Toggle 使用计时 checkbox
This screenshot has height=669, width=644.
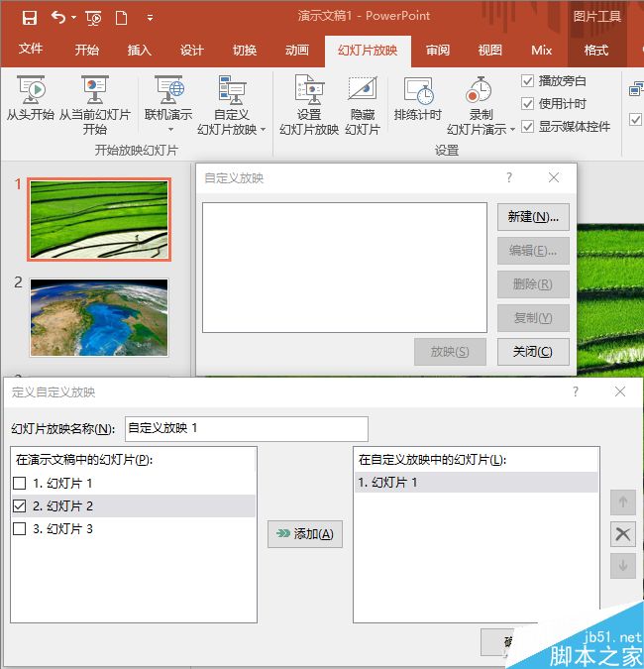point(527,104)
